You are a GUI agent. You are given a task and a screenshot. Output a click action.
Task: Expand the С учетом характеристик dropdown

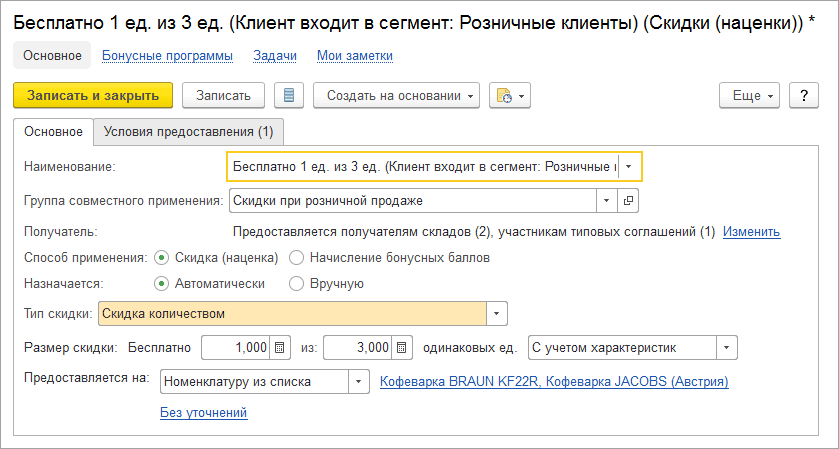click(x=727, y=348)
